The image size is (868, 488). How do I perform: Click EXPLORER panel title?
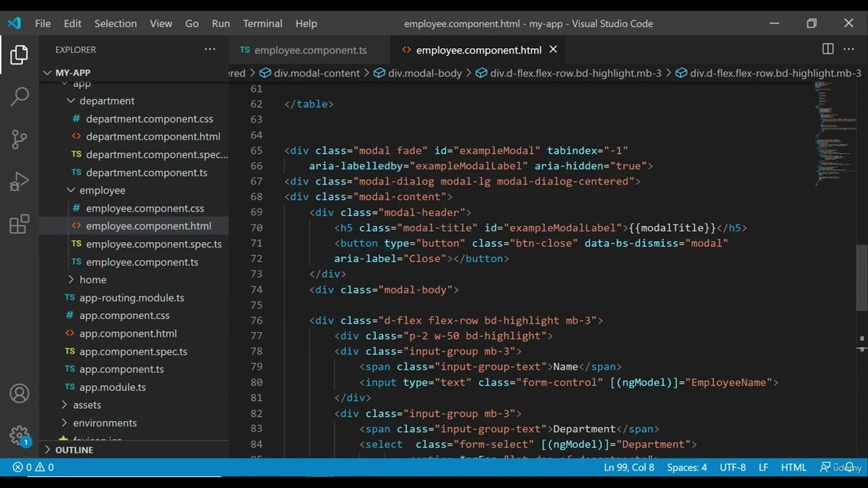point(75,49)
